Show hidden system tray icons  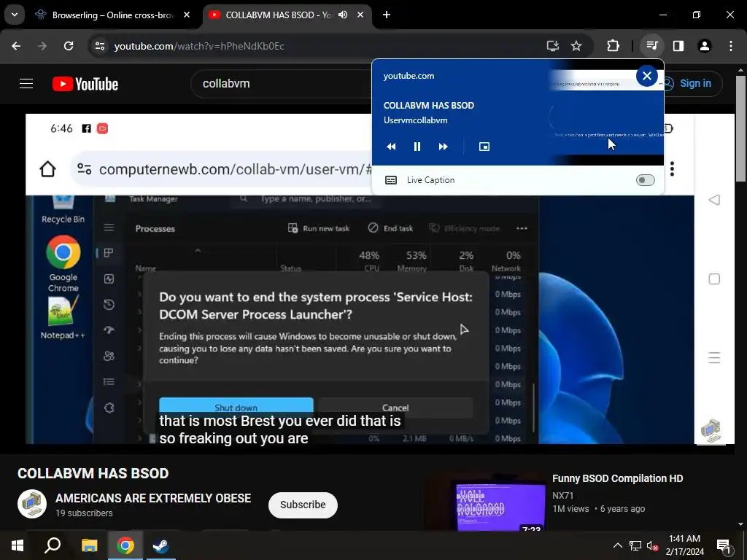click(x=617, y=545)
